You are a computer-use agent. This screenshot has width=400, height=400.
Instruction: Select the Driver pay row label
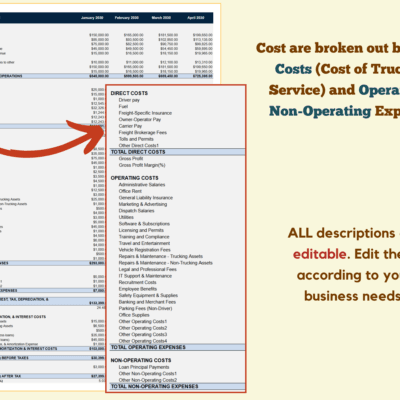[129, 100]
